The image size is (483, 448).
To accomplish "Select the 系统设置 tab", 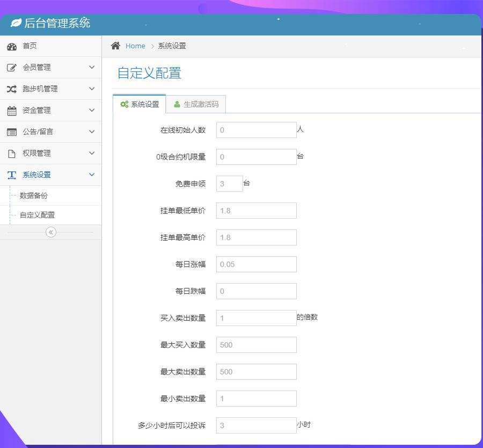I will click(x=140, y=104).
